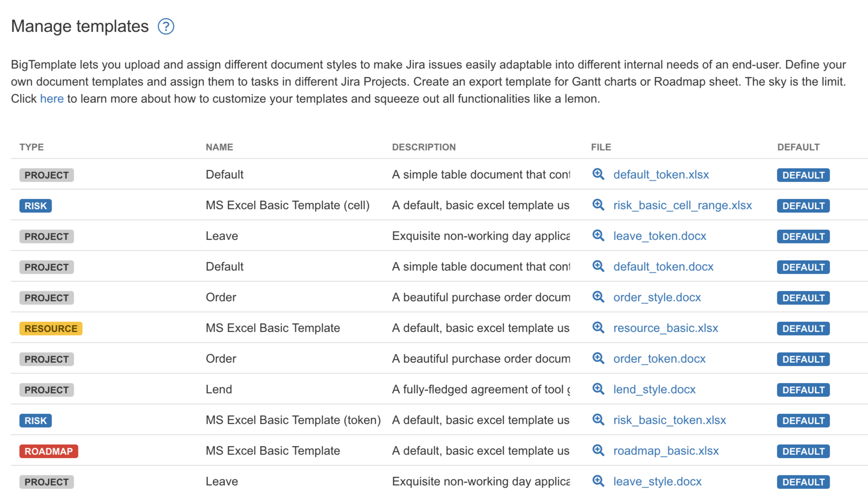Click magnifier icon for risk_basic_cell_range.xlsx
This screenshot has width=868, height=494.
(598, 205)
